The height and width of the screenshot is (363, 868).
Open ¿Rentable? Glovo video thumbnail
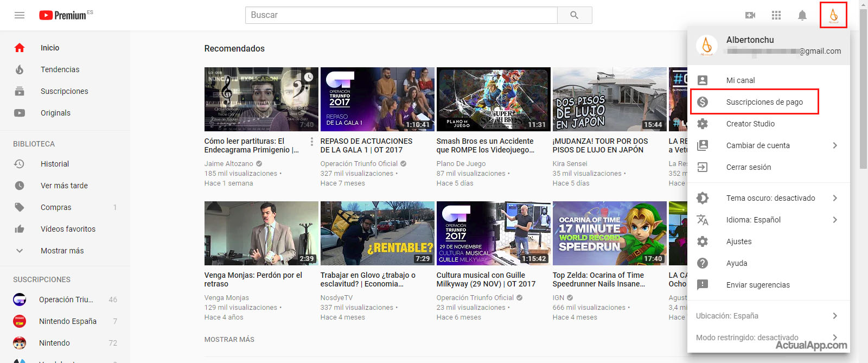378,233
